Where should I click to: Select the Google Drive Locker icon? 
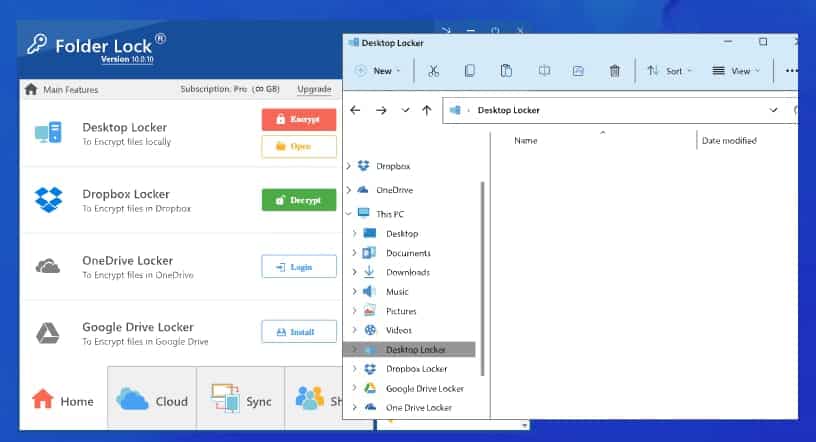[x=47, y=333]
